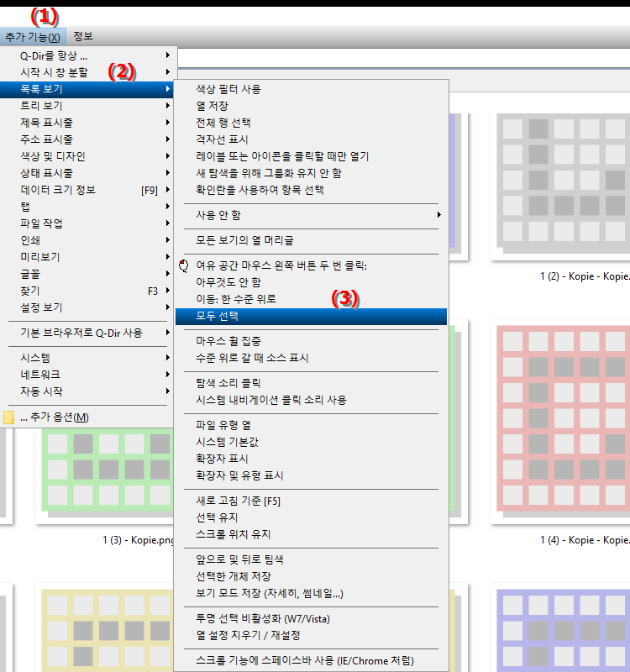
Task: Toggle 전체 행 선택 option
Action: tap(311, 123)
